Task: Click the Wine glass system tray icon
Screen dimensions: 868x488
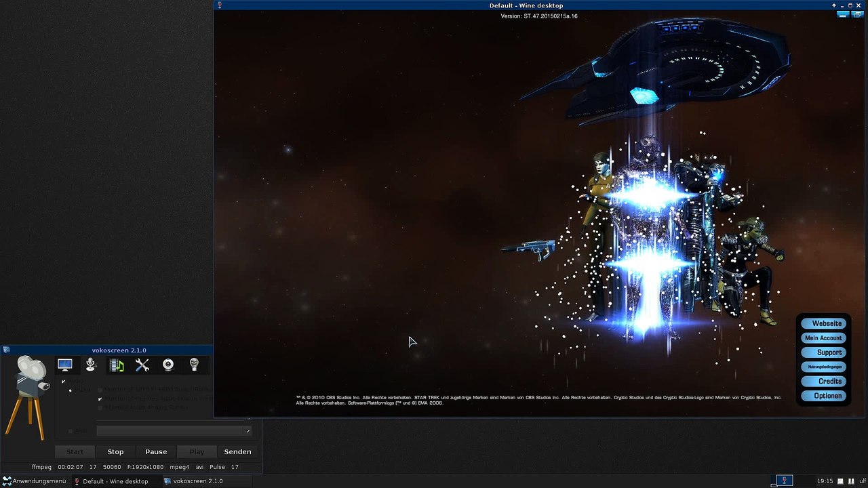Action: coord(785,481)
